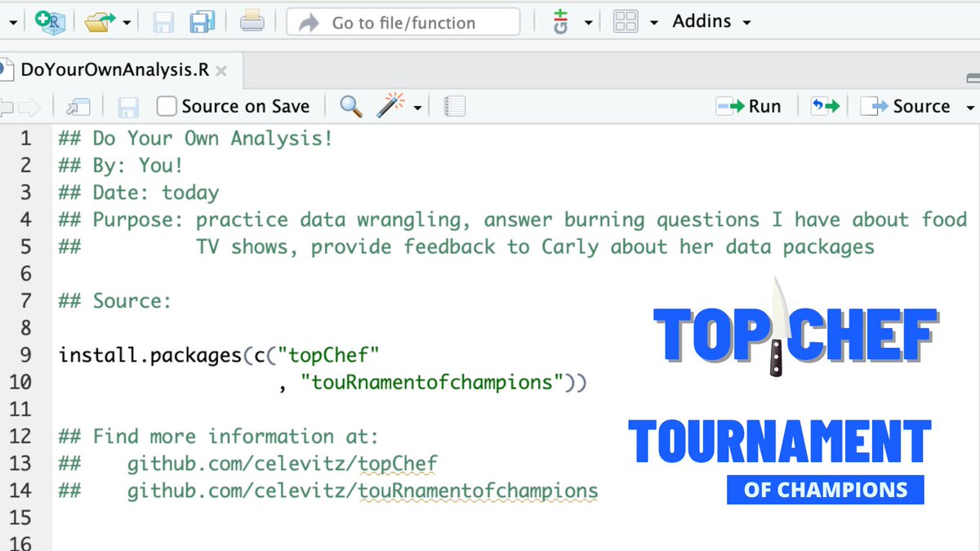Open the Source options dropdown arrow

coord(970,108)
